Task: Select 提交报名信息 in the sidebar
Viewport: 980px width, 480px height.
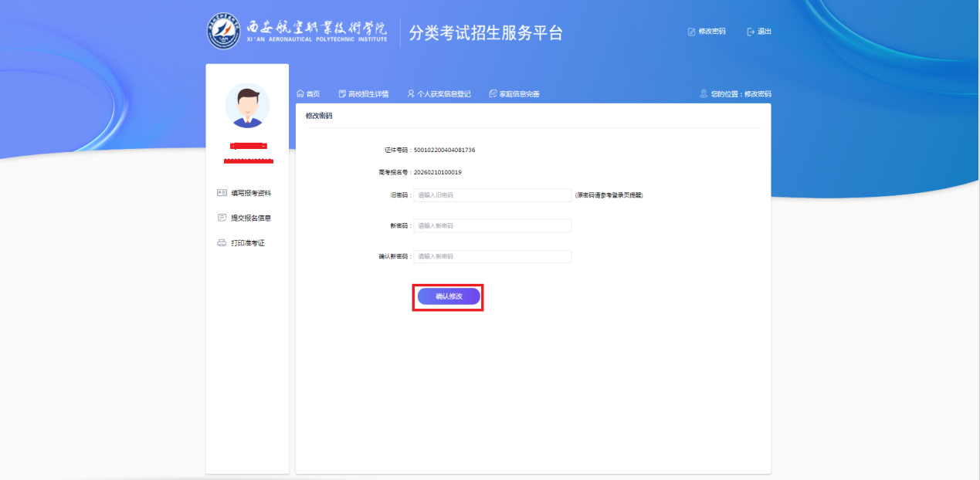Action: tap(245, 218)
